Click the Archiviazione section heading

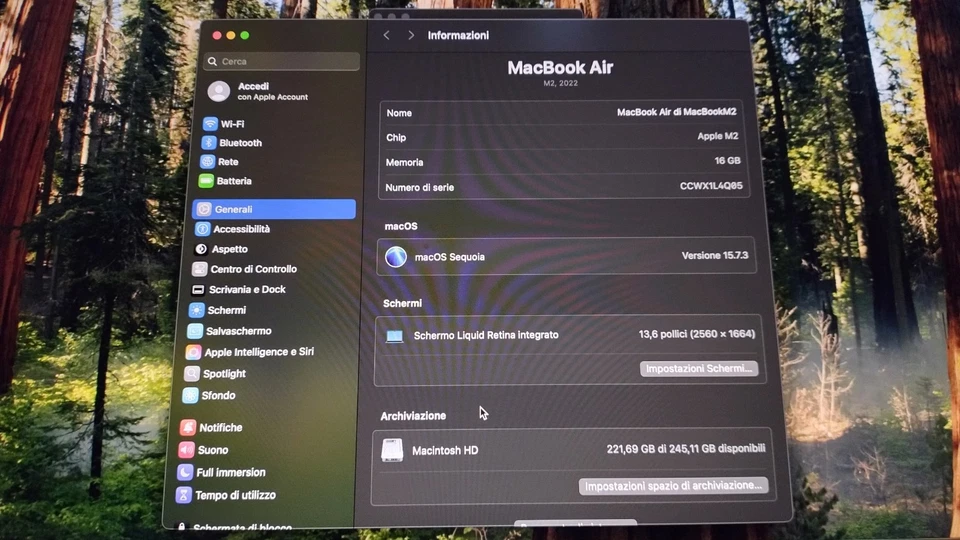[x=413, y=416]
